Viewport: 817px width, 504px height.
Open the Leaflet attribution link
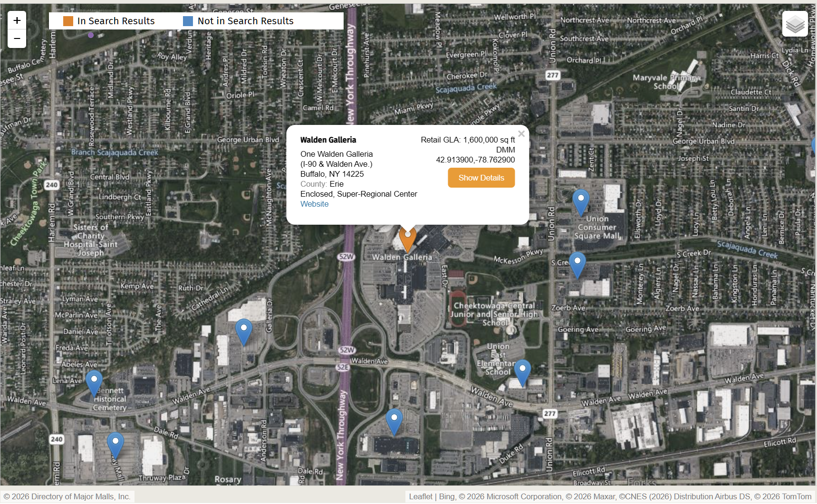421,496
